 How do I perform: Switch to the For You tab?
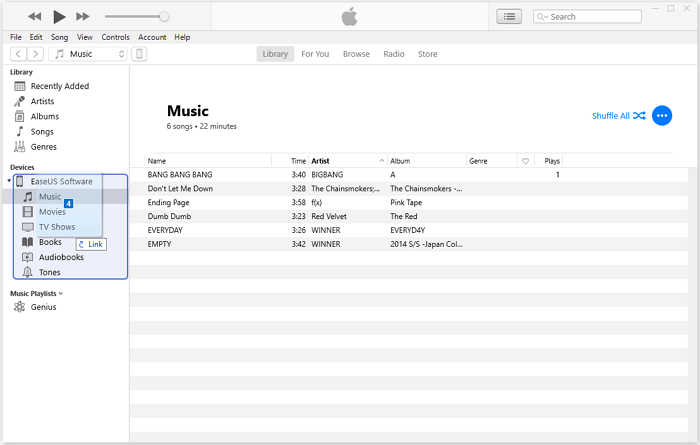point(315,54)
